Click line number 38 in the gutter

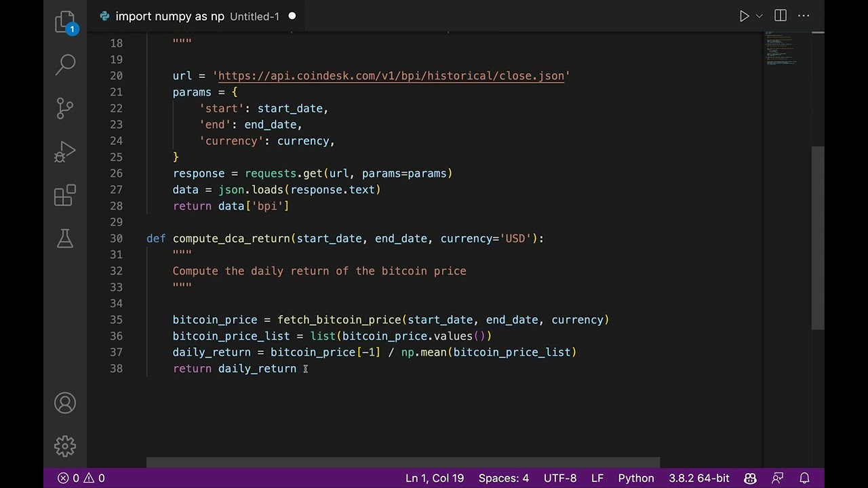(x=116, y=369)
